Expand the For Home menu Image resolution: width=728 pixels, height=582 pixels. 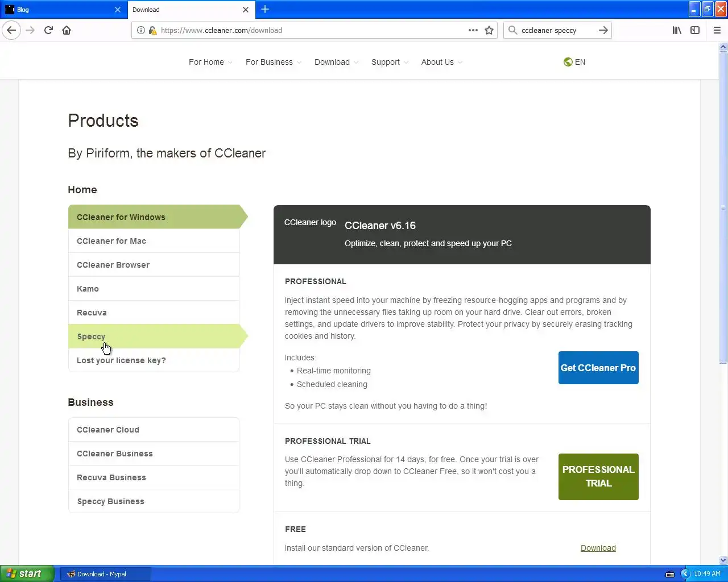(x=210, y=62)
